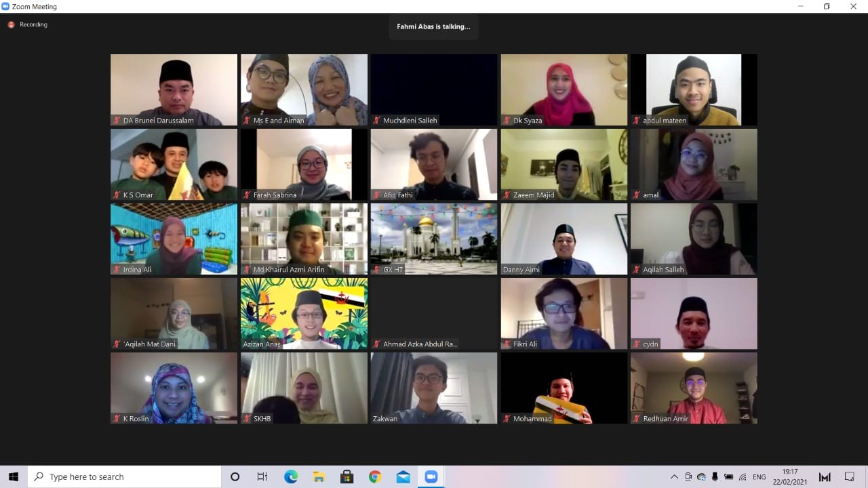The image size is (868, 488).
Task: Select Fikri Ali's video tile
Action: 564,313
